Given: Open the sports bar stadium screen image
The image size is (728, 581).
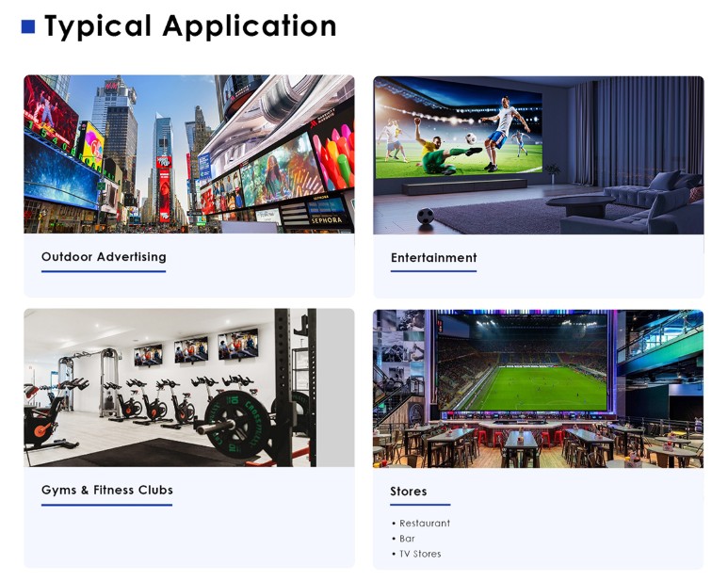Looking at the screenshot, I should click(539, 388).
